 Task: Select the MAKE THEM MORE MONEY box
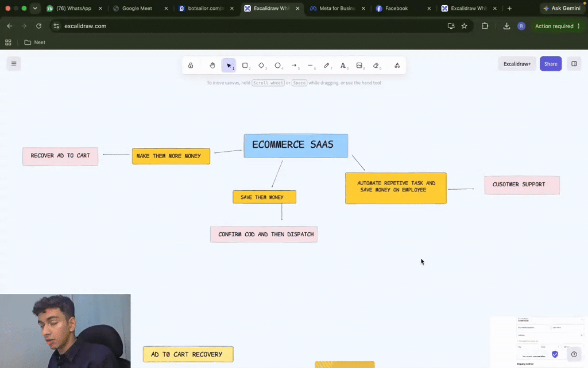click(x=171, y=156)
